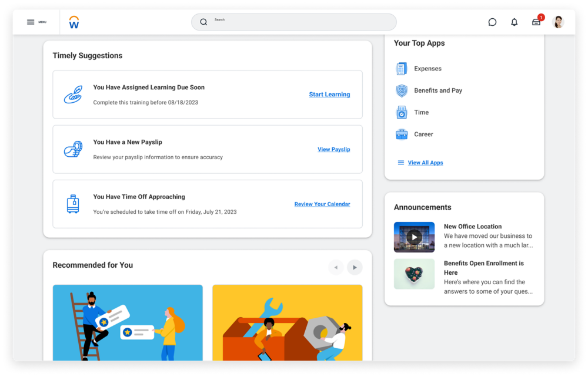This screenshot has width=588, height=377.
Task: Expand the hamburger MENU
Action: point(36,22)
